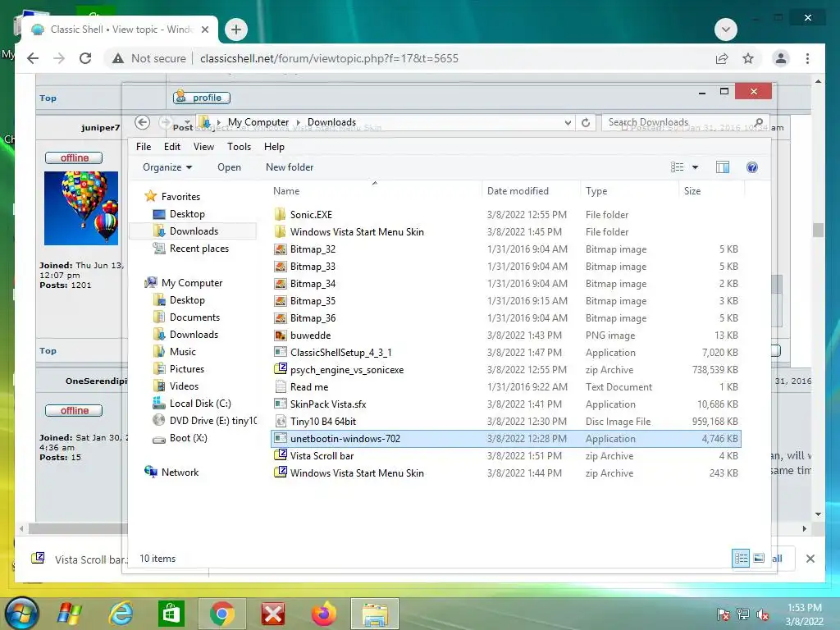Viewport: 840px width, 630px height.
Task: Open a new Chrome tab
Action: pos(236,30)
